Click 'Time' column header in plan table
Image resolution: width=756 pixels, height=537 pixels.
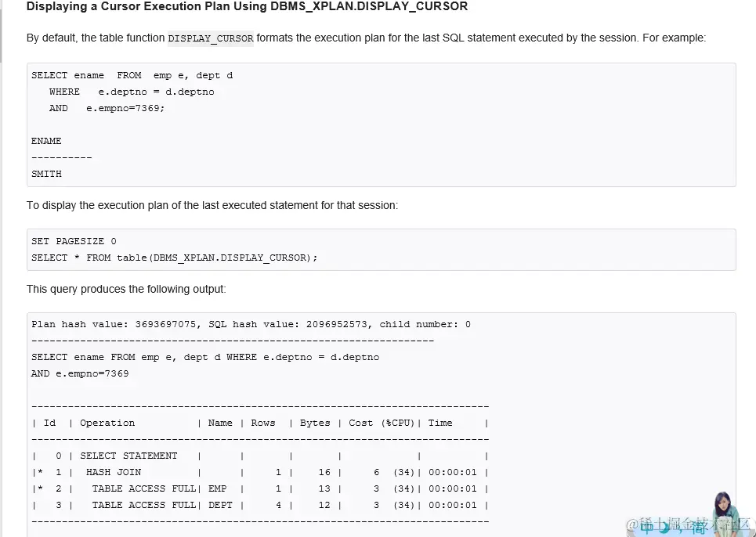tap(440, 423)
